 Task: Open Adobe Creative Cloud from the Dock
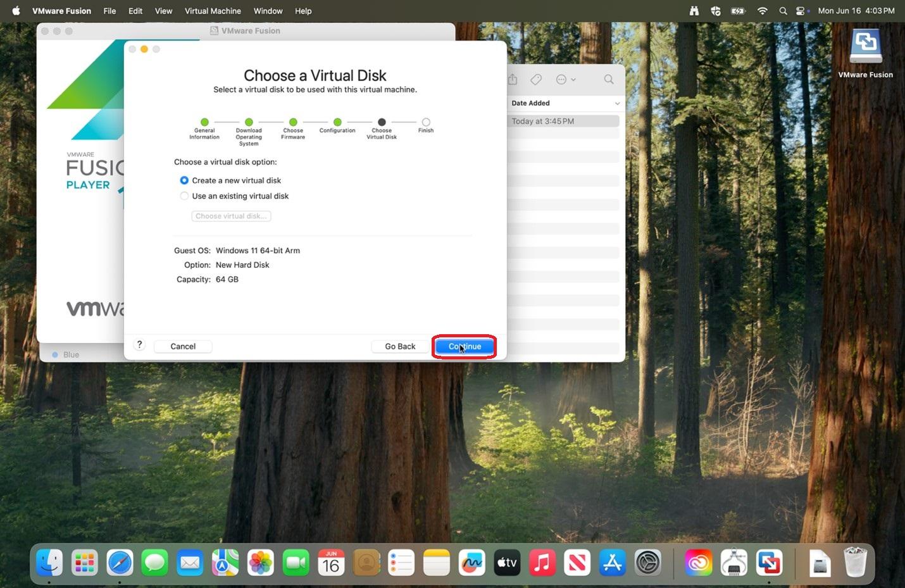[x=698, y=562]
